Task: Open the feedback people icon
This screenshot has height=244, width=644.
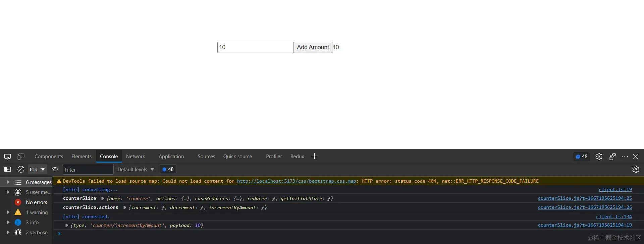Action: click(612, 157)
